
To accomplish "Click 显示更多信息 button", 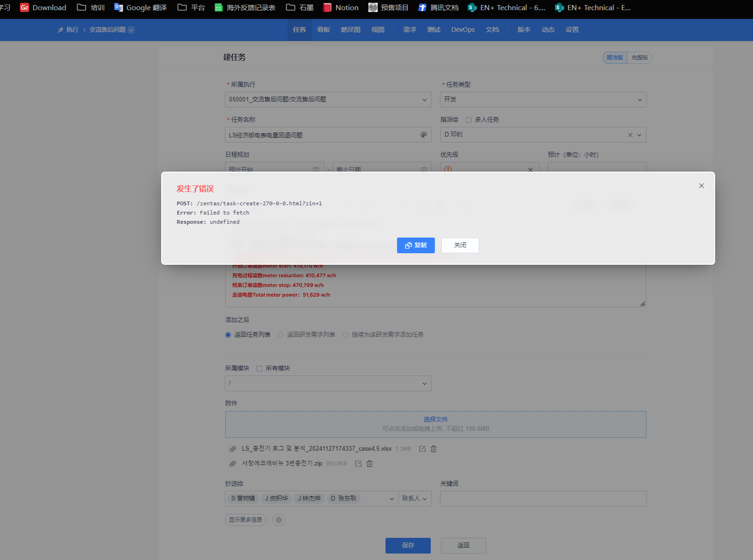I will 246,520.
